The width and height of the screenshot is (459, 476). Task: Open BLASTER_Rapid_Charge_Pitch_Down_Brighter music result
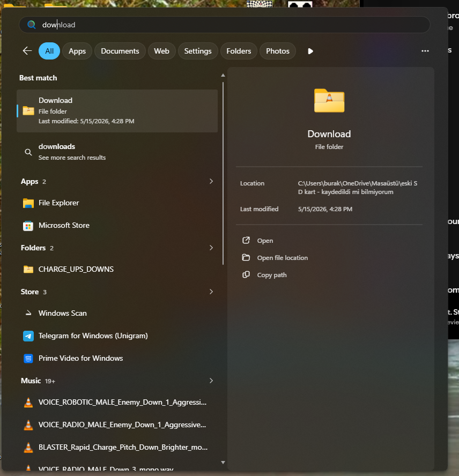117,447
